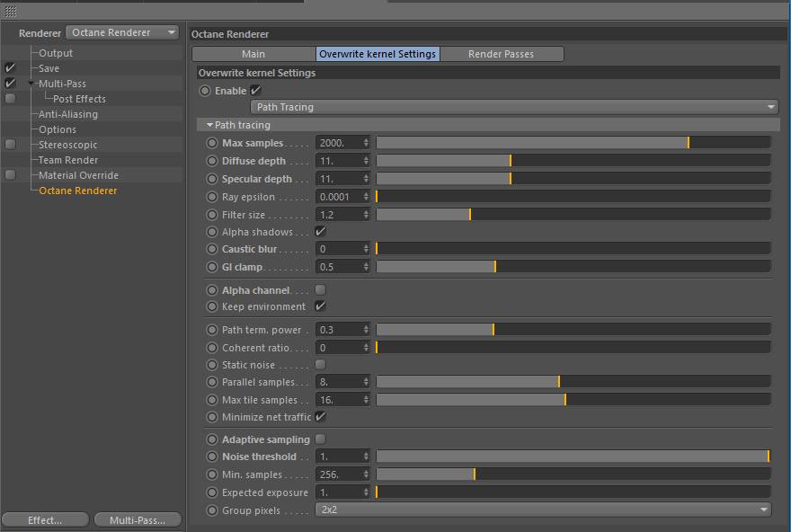
Task: Click the animation dot beside Alpha shadows
Action: coord(212,232)
